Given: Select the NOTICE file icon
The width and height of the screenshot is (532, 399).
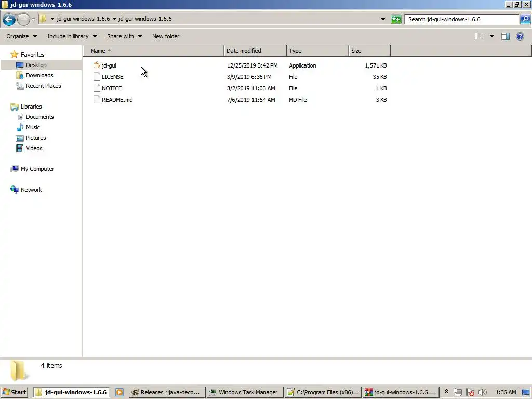Looking at the screenshot, I should point(97,88).
